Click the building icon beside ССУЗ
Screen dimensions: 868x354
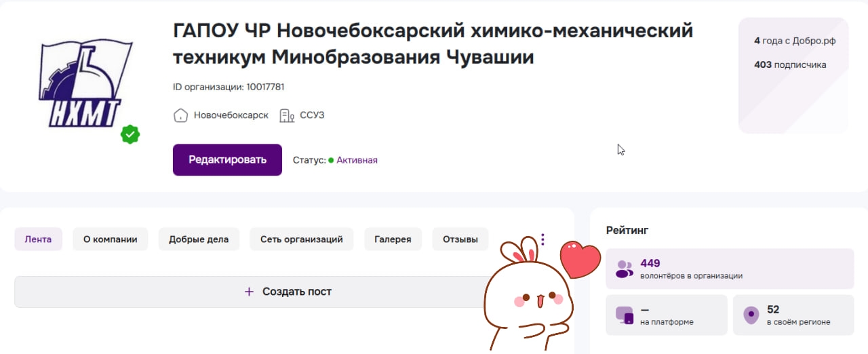287,115
